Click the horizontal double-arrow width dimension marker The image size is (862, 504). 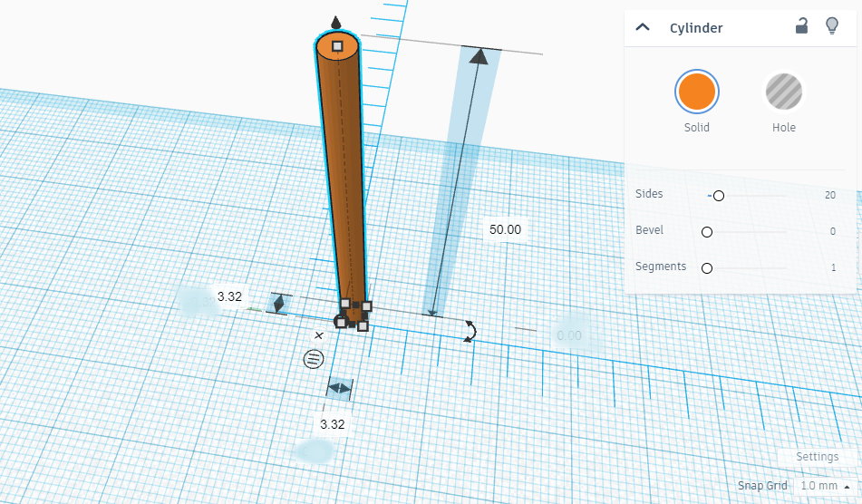point(339,389)
